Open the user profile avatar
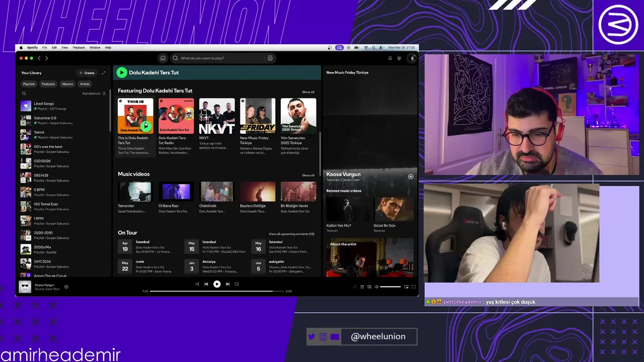This screenshot has width=644, height=362. click(412, 58)
